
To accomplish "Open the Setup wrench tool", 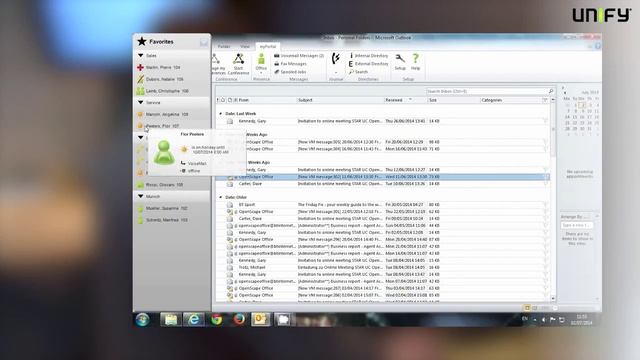I will pyautogui.click(x=400, y=62).
